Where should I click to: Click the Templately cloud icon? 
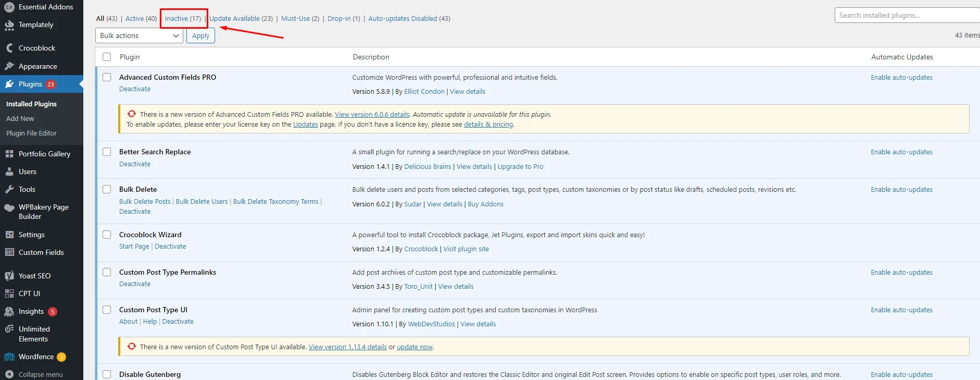pos(9,25)
